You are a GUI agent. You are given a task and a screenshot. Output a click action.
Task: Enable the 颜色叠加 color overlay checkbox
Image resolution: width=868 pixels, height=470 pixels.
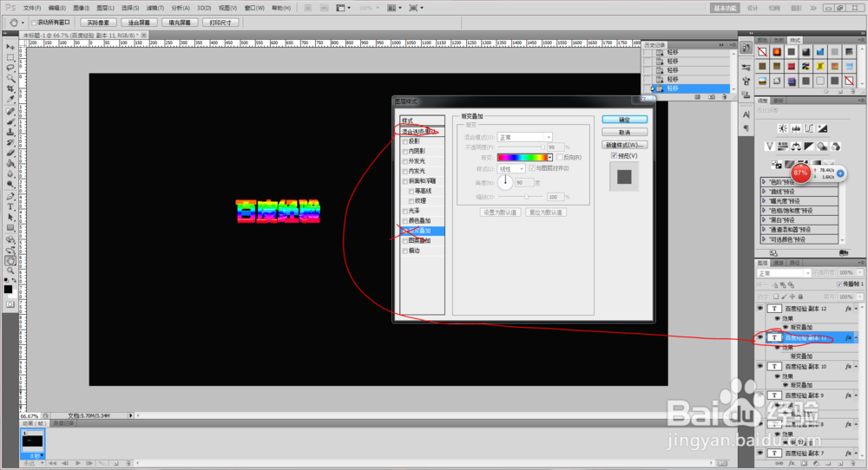405,221
